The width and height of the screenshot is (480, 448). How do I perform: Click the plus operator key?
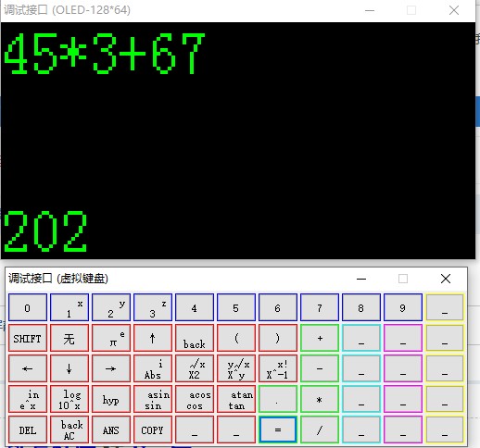[x=320, y=338]
